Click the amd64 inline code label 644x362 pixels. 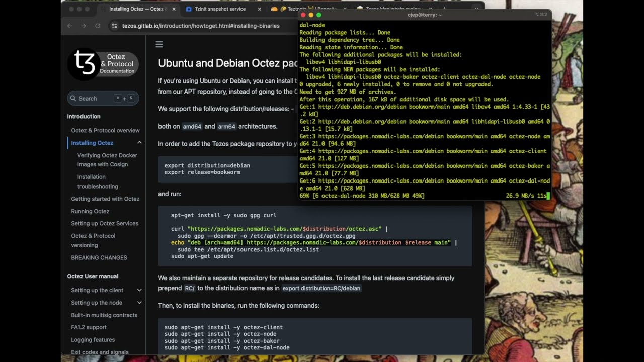click(192, 127)
